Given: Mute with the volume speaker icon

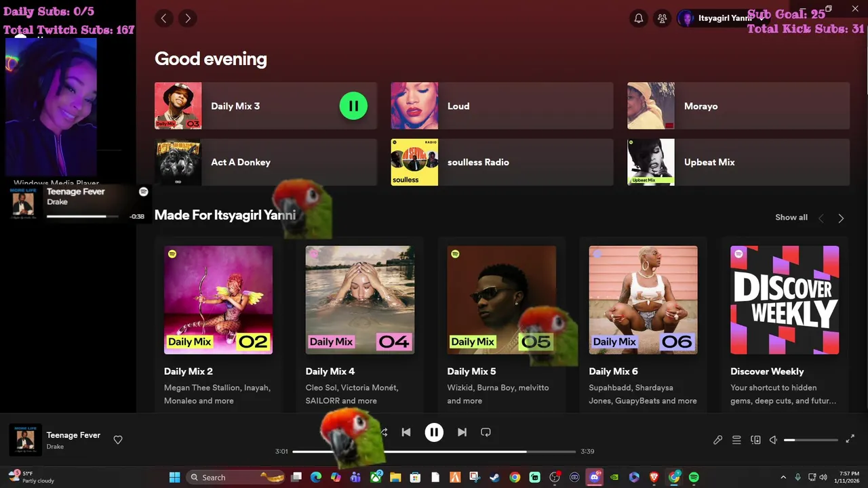Looking at the screenshot, I should (x=773, y=440).
